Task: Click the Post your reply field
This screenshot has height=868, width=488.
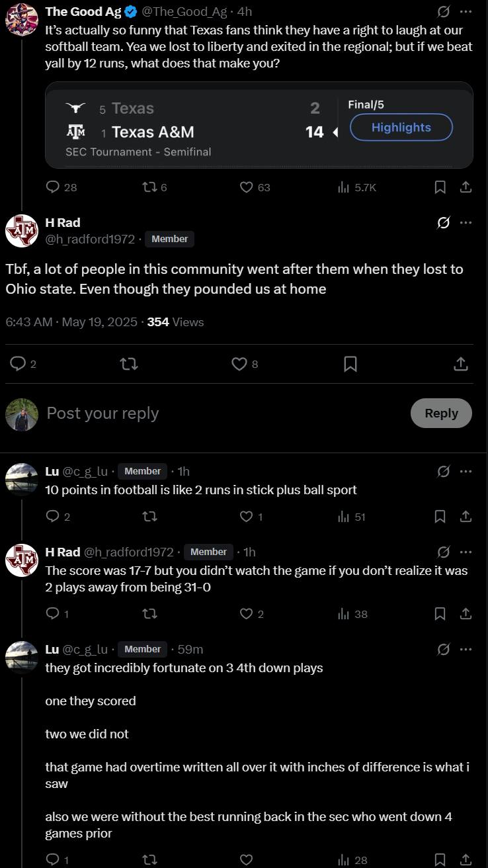Action: pos(225,413)
